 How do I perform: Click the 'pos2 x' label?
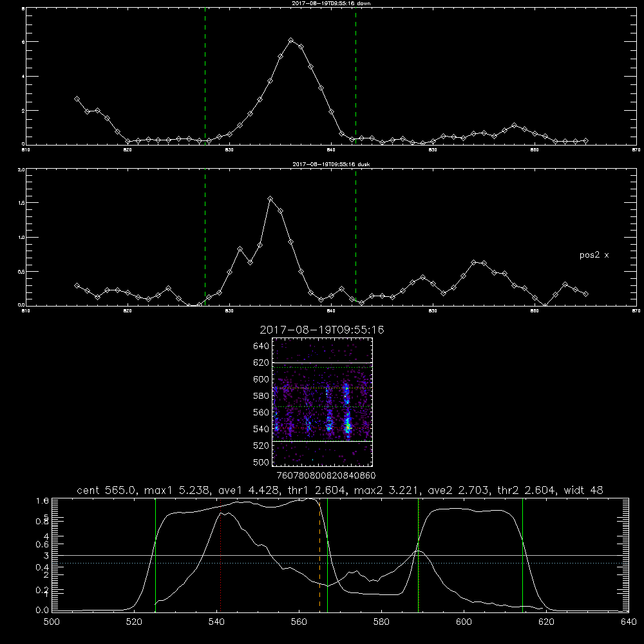coord(594,255)
